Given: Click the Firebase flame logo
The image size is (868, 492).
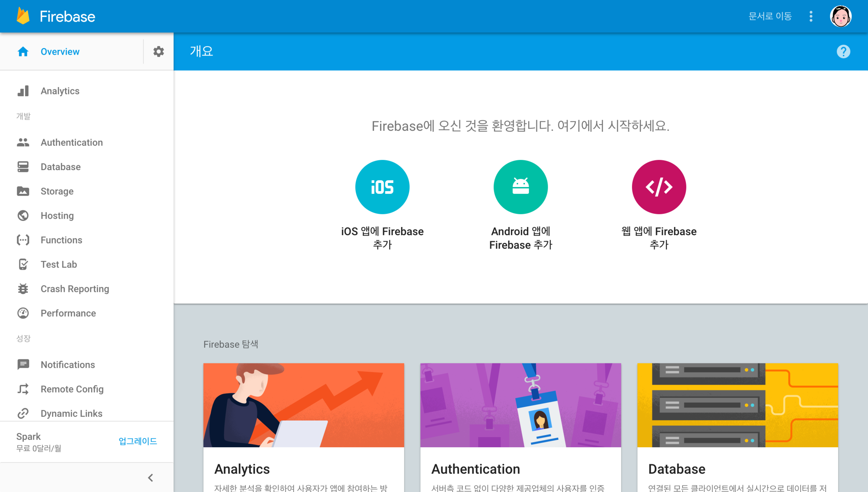Looking at the screenshot, I should point(23,16).
